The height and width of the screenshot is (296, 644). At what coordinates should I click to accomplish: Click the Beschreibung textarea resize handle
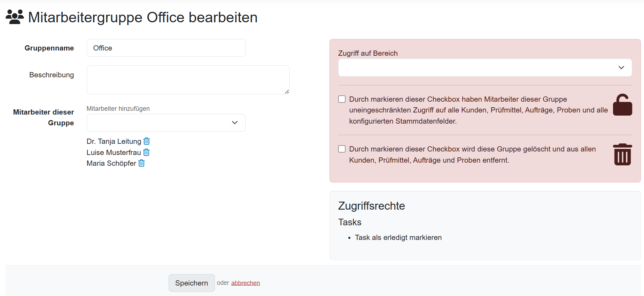tap(287, 92)
